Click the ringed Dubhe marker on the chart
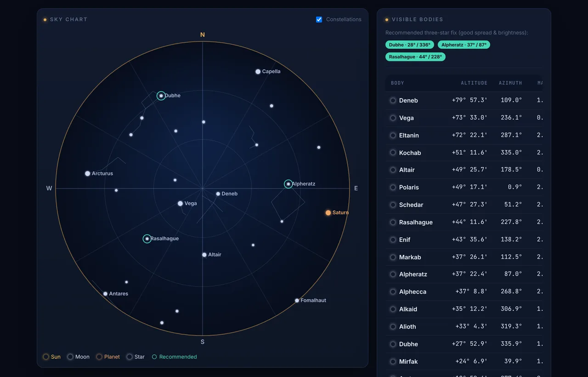The height and width of the screenshot is (377, 588). [x=161, y=96]
